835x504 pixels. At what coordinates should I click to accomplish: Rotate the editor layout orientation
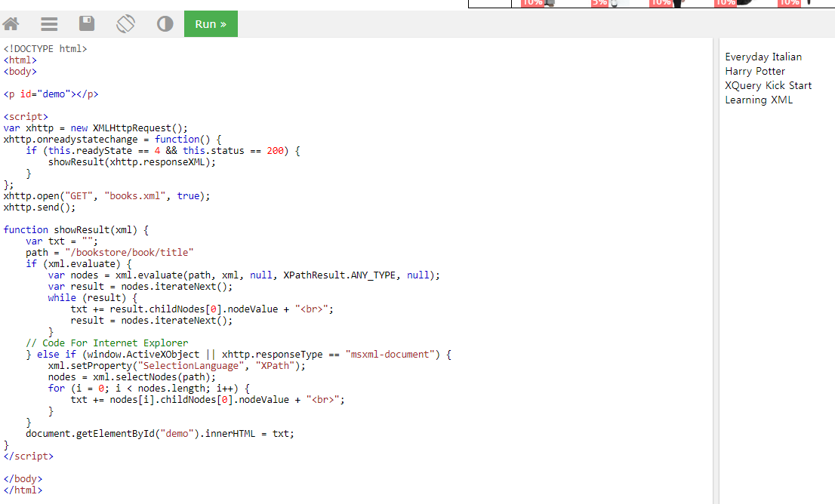pyautogui.click(x=125, y=24)
